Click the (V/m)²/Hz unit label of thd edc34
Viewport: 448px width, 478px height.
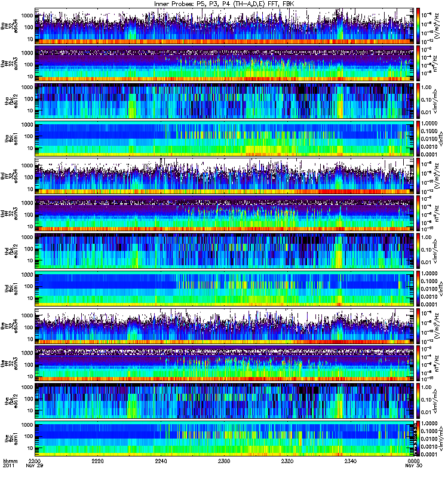438,176
